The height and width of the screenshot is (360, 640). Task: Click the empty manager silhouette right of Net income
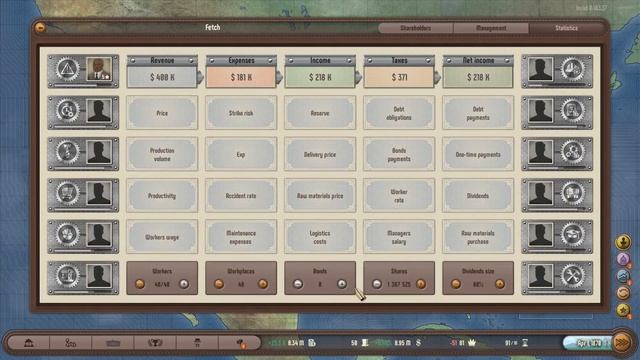pos(541,69)
